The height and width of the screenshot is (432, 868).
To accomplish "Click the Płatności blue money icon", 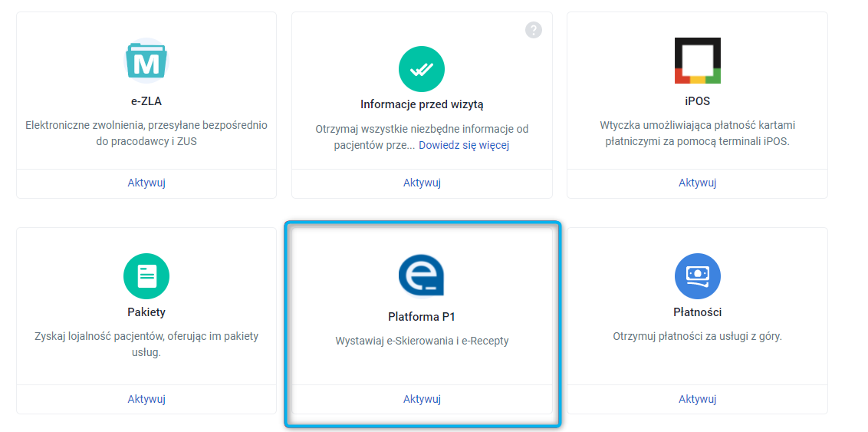I will tap(697, 276).
